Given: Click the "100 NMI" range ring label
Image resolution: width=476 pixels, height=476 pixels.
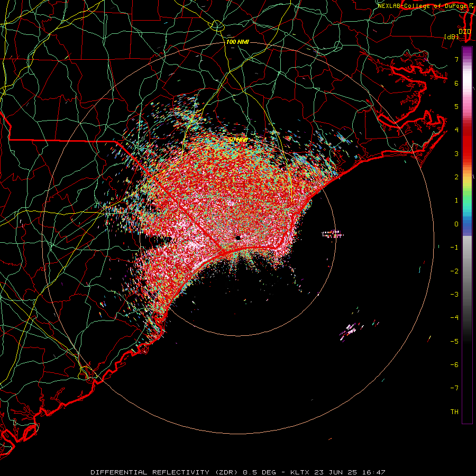Looking at the screenshot, I should (x=237, y=42).
